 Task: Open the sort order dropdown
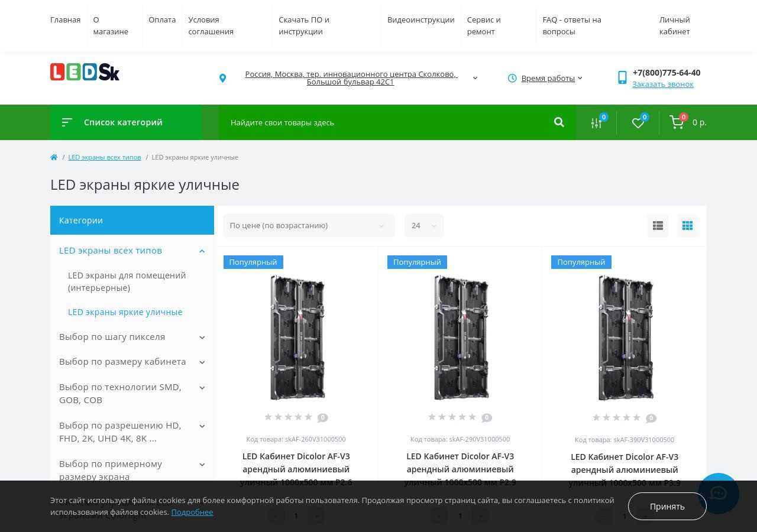pyautogui.click(x=309, y=226)
